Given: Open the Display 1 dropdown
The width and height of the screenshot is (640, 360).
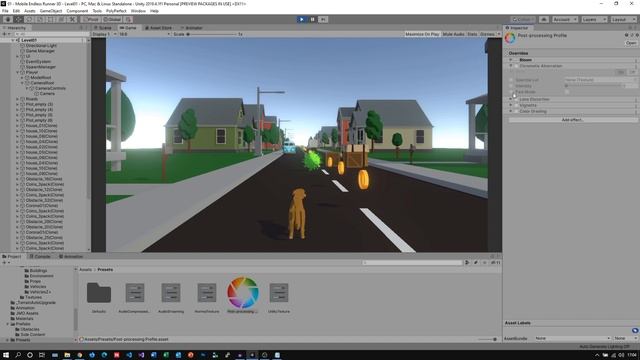Looking at the screenshot, I should tap(104, 34).
